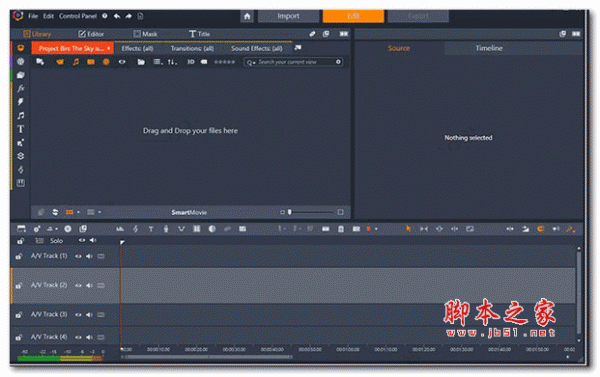Expand the details view dropdown in the library footer
The height and width of the screenshot is (377, 600).
point(99,212)
